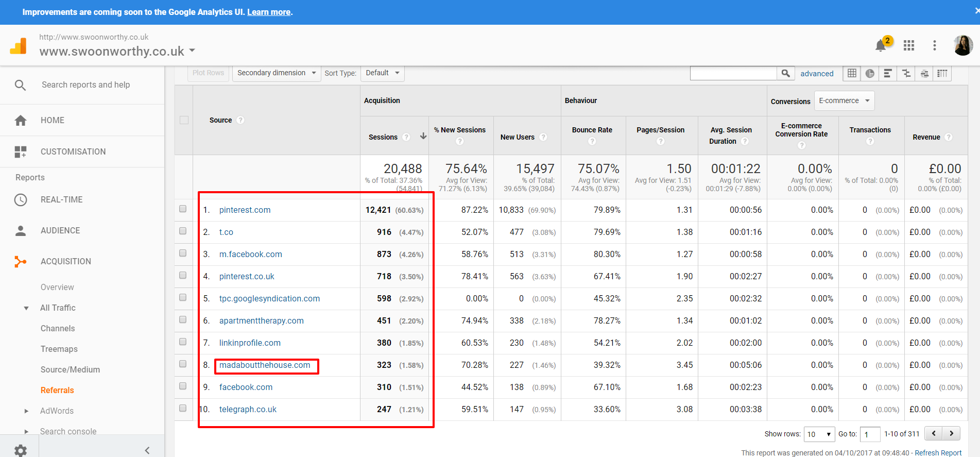Screen dimensions: 980x457
Task: Open the apartmenttherapy.com source link
Action: (261, 320)
